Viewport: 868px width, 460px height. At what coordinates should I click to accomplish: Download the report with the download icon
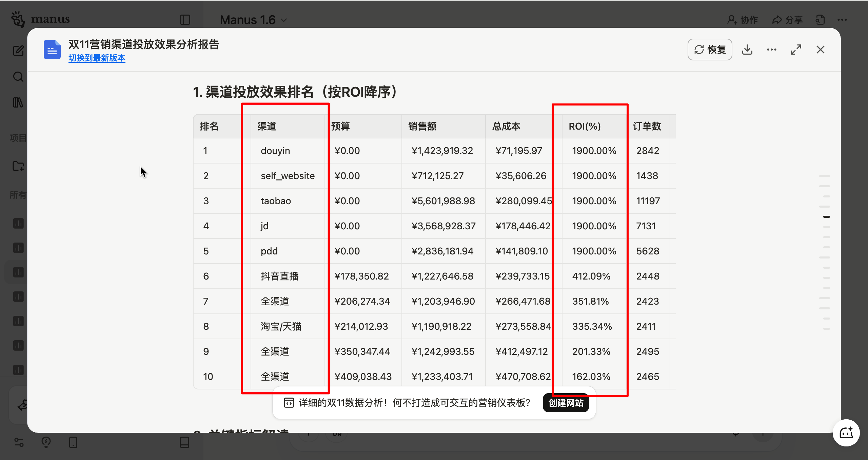coord(747,50)
